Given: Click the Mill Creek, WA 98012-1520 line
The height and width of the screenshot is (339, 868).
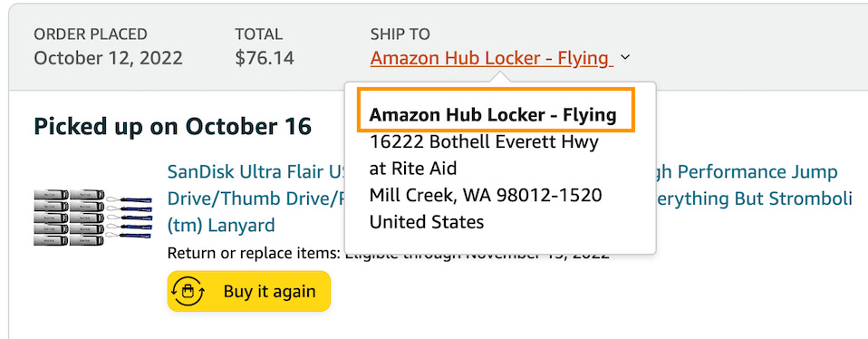Looking at the screenshot, I should click(x=486, y=195).
